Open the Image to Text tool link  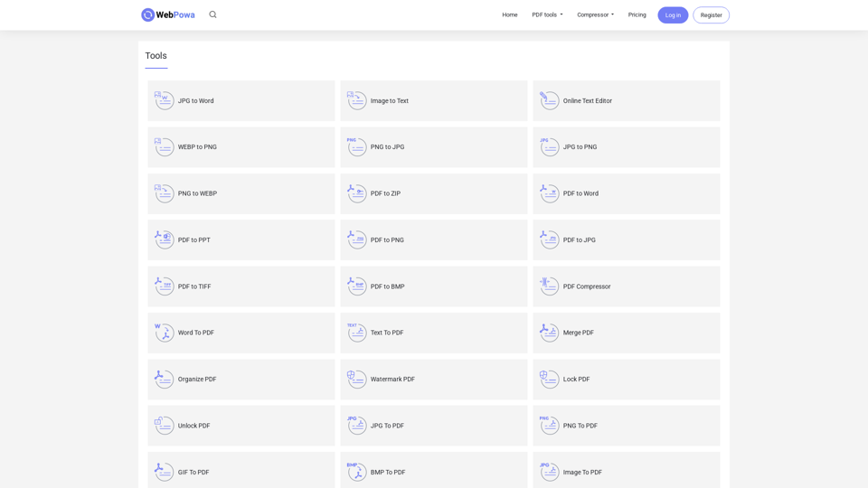[x=389, y=101]
